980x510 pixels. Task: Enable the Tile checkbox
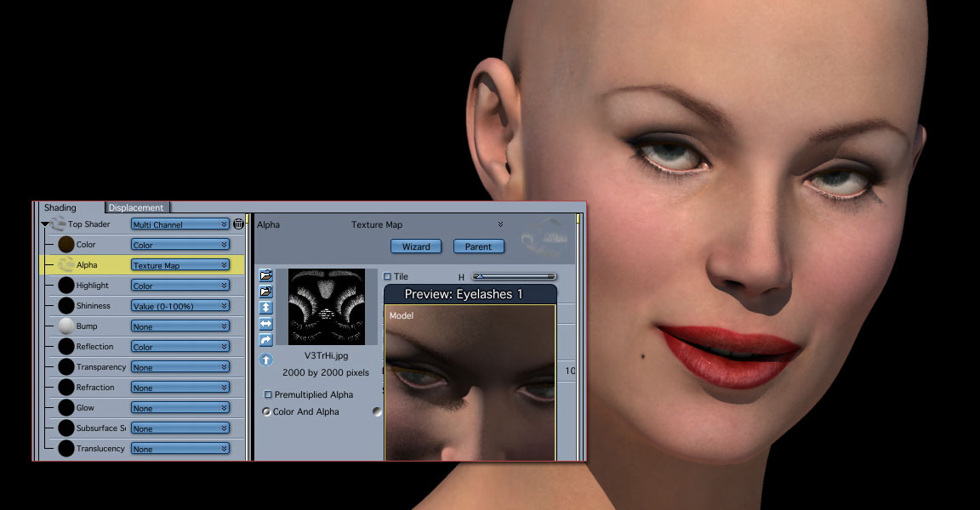point(387,276)
